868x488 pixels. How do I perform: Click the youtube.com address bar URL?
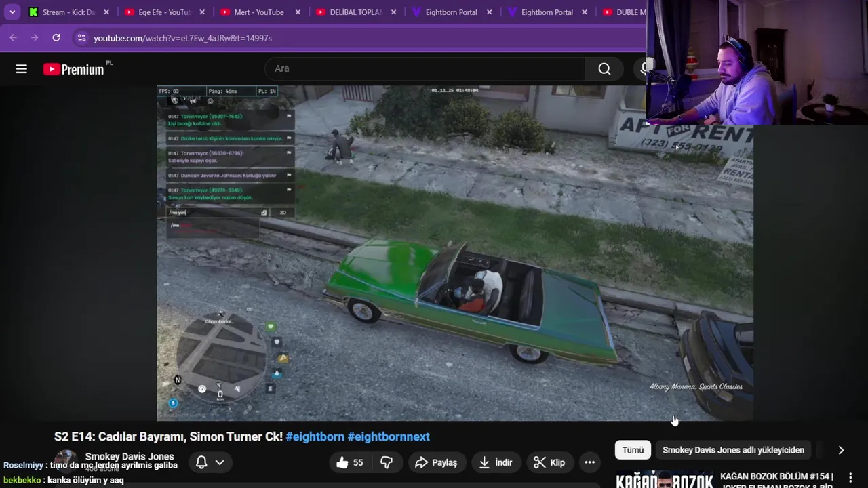[182, 38]
